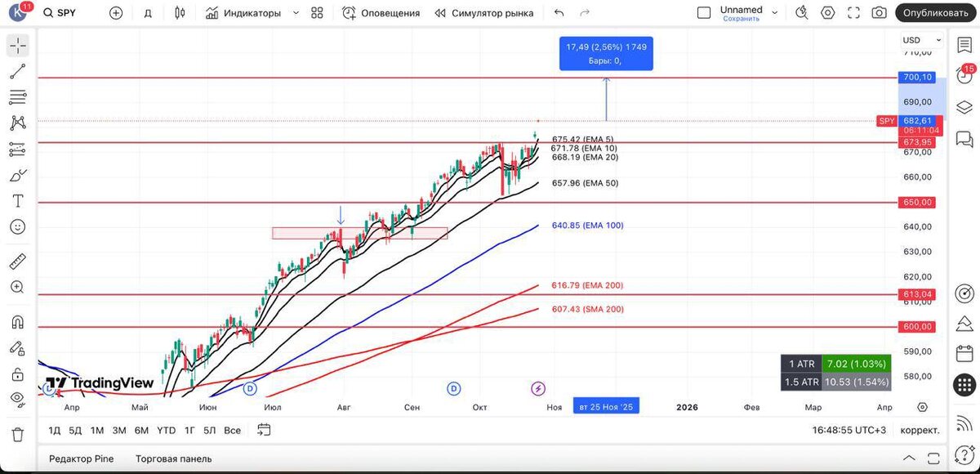Select the 3М date range
Viewport: 980px width, 474px height.
point(119,429)
